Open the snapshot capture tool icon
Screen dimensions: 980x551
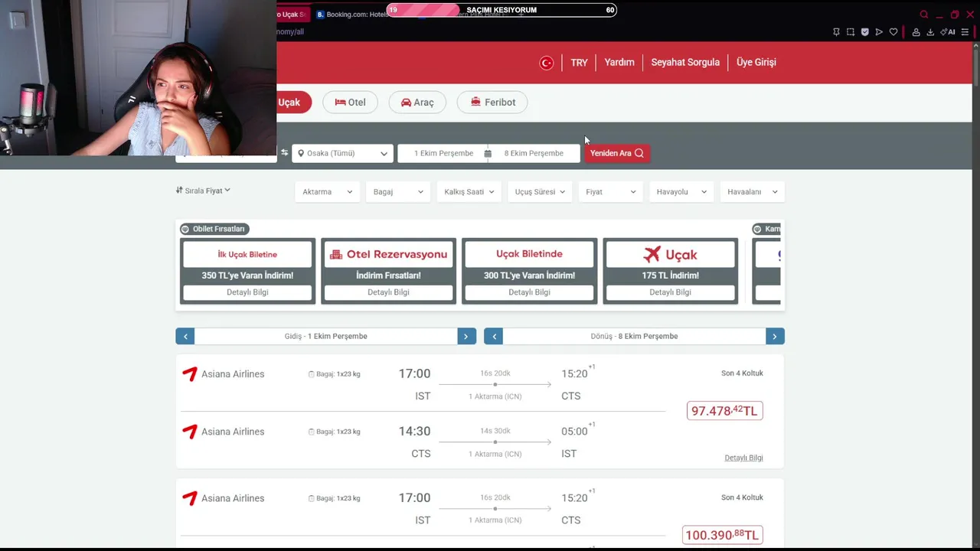coord(851,32)
